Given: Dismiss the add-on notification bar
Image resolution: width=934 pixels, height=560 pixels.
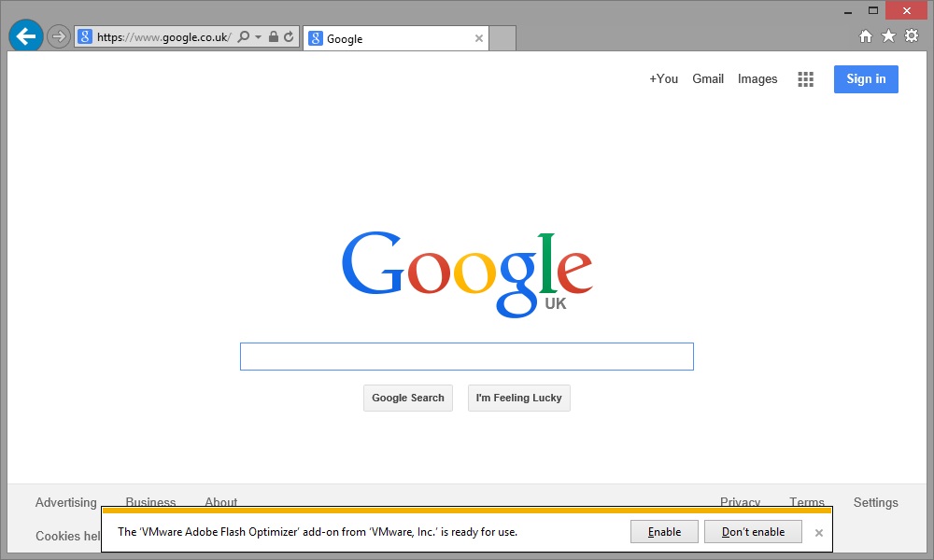Looking at the screenshot, I should tap(819, 533).
